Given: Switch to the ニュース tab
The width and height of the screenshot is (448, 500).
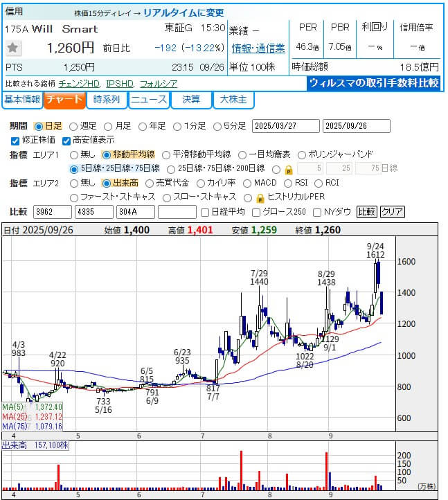Looking at the screenshot, I should tap(149, 100).
